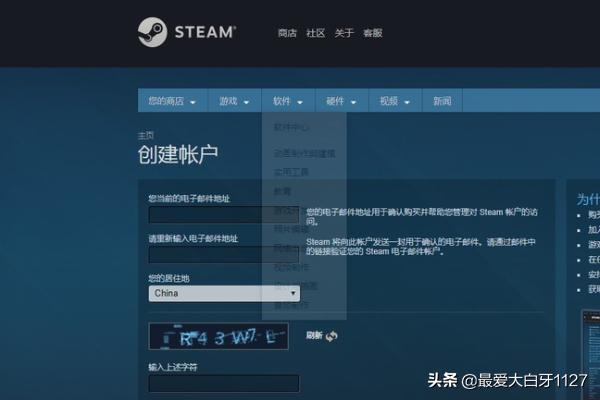Expand the 游戏 dropdown tab
Image resolution: width=600 pixels, height=400 pixels.
pos(234,101)
